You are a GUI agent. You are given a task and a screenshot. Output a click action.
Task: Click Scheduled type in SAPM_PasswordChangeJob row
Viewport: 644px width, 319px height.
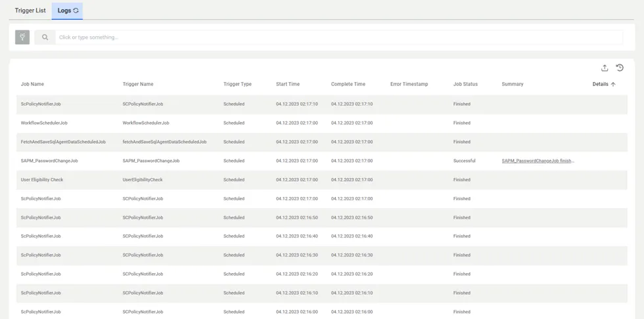pyautogui.click(x=234, y=161)
